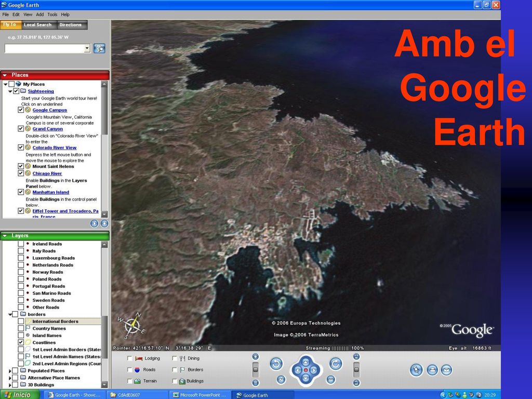Expand the 3D Buildings folder
Image resolution: width=532 pixels, height=399 pixels.
point(10,385)
